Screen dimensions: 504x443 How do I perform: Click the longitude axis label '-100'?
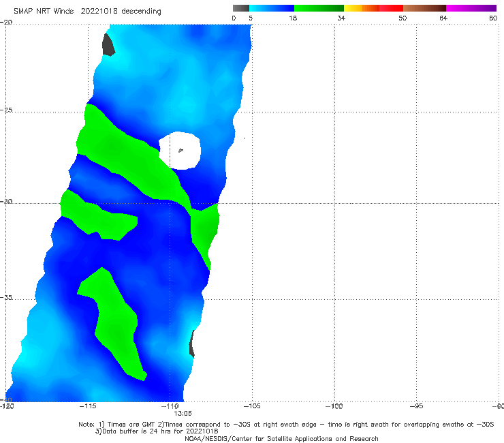click(x=334, y=406)
